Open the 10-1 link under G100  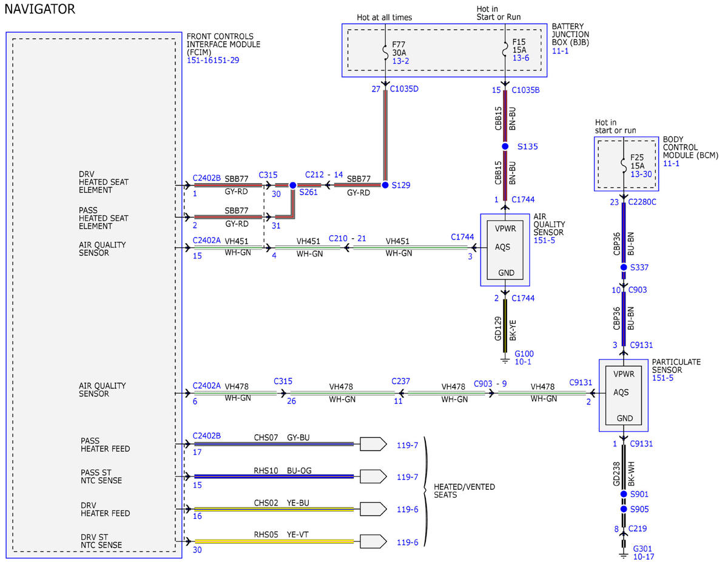[x=523, y=362]
